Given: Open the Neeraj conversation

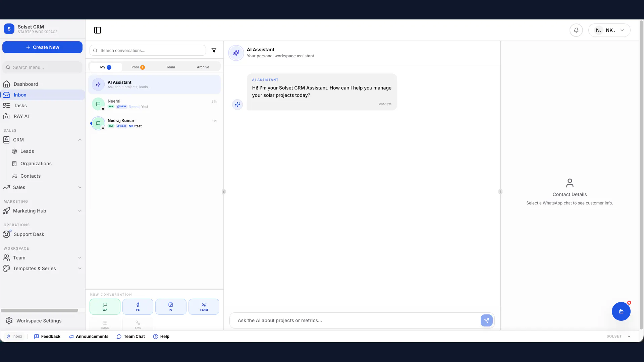Looking at the screenshot, I should [x=154, y=104].
